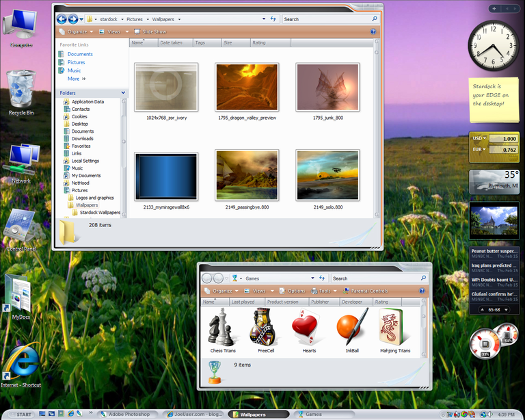
Task: Click the weather gadget showing Plymouth, MI
Action: point(494,182)
